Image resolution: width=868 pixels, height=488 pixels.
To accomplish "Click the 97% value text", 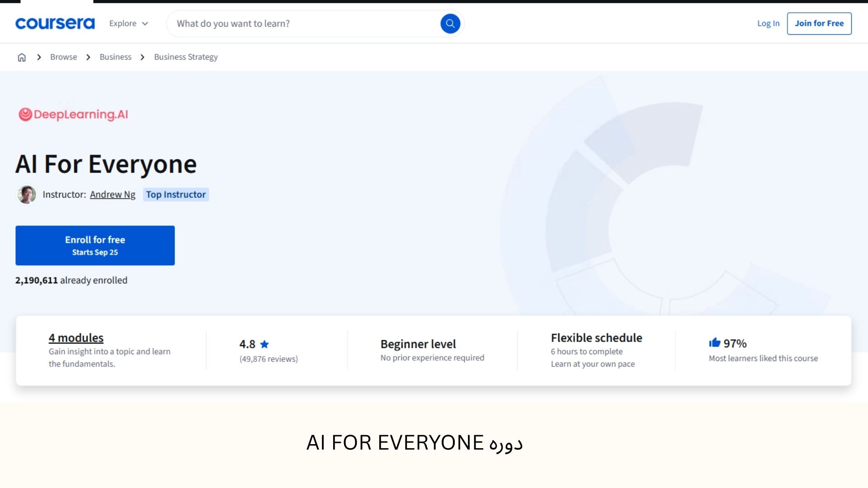I will tap(735, 343).
